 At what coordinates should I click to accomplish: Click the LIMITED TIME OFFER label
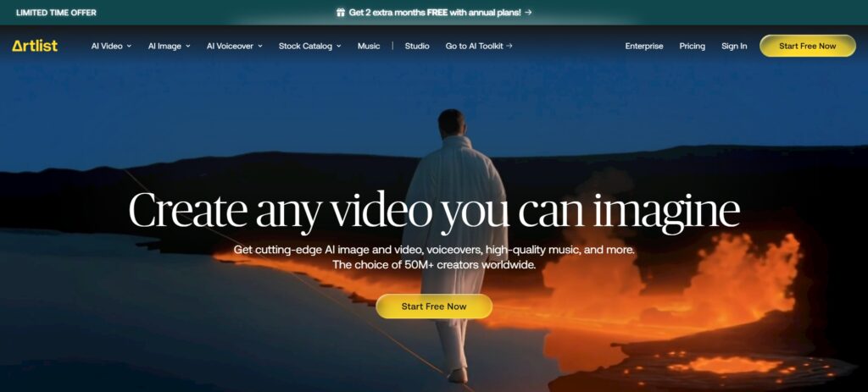click(x=56, y=13)
